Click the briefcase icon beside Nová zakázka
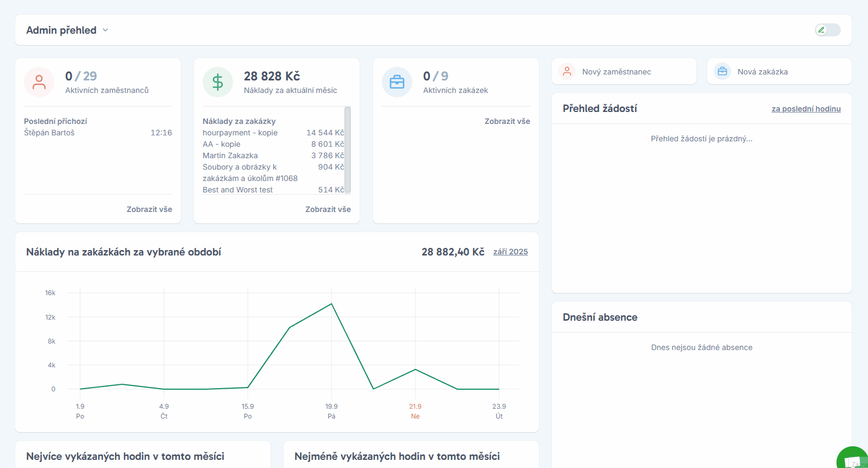The image size is (868, 468). pyautogui.click(x=722, y=72)
